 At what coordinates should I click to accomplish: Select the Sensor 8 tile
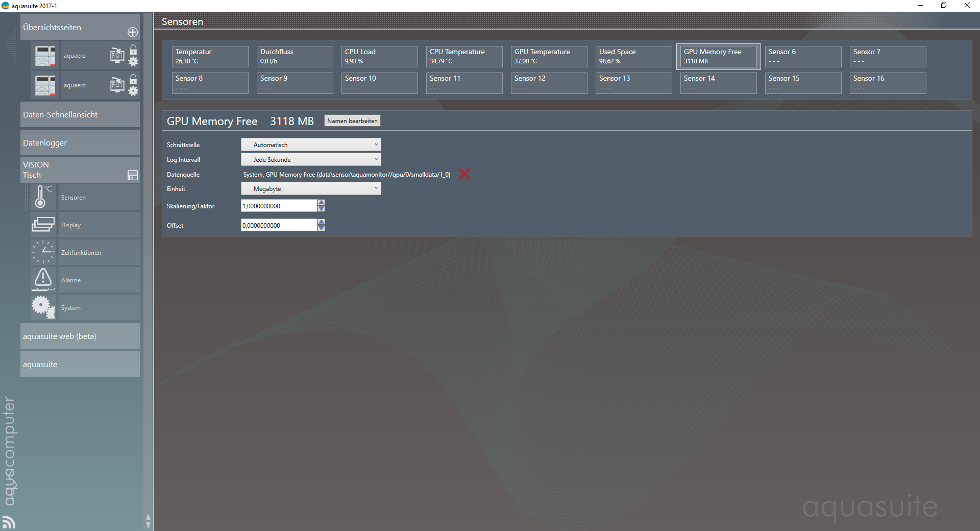coord(210,83)
